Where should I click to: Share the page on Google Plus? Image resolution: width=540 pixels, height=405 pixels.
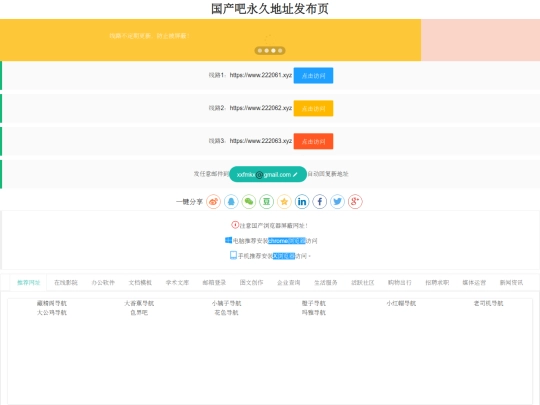[355, 201]
